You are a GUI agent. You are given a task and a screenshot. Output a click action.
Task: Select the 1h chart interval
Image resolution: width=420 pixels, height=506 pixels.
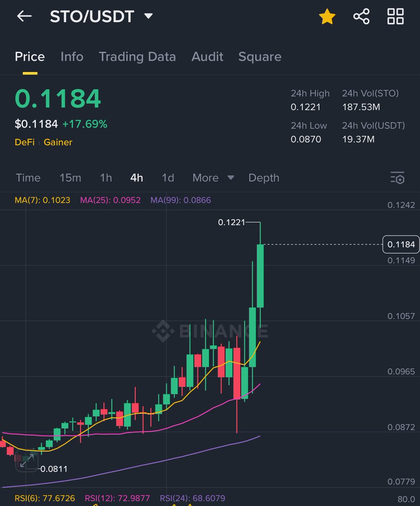point(106,178)
